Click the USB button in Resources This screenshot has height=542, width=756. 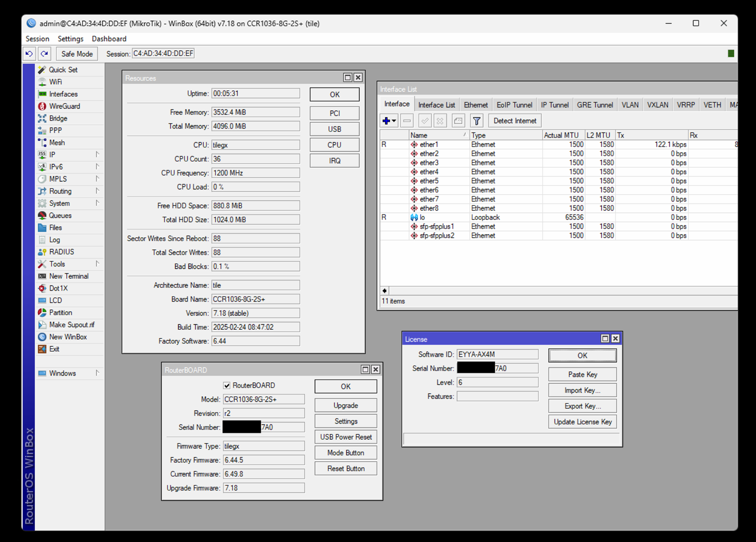(335, 129)
